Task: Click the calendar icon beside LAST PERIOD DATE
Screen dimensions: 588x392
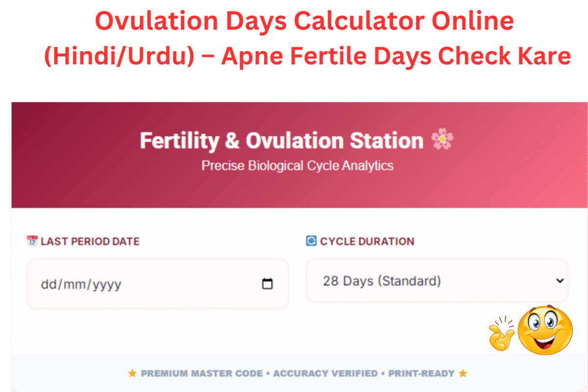Action: 31,241
